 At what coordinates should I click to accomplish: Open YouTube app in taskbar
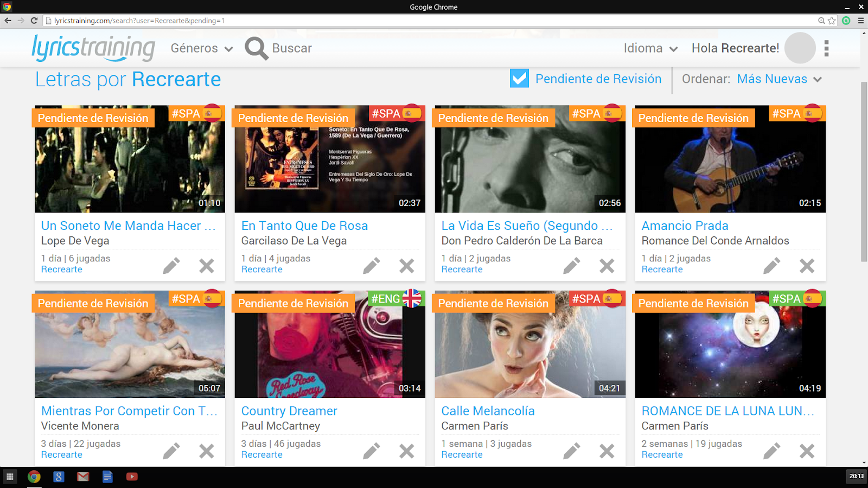(132, 477)
